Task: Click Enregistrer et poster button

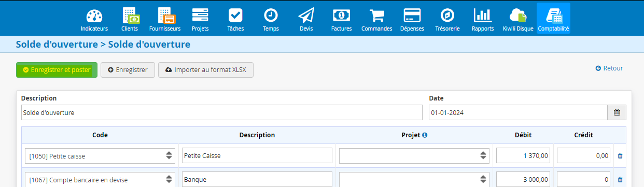Action: [57, 70]
